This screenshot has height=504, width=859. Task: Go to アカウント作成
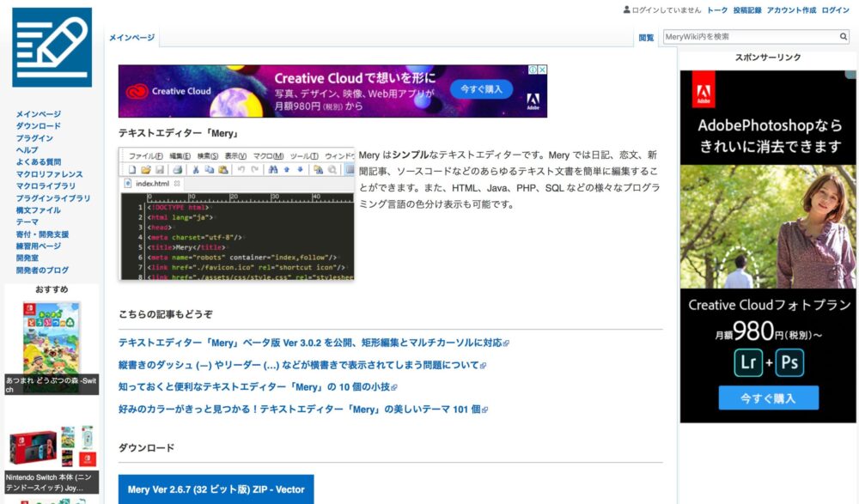click(x=791, y=9)
